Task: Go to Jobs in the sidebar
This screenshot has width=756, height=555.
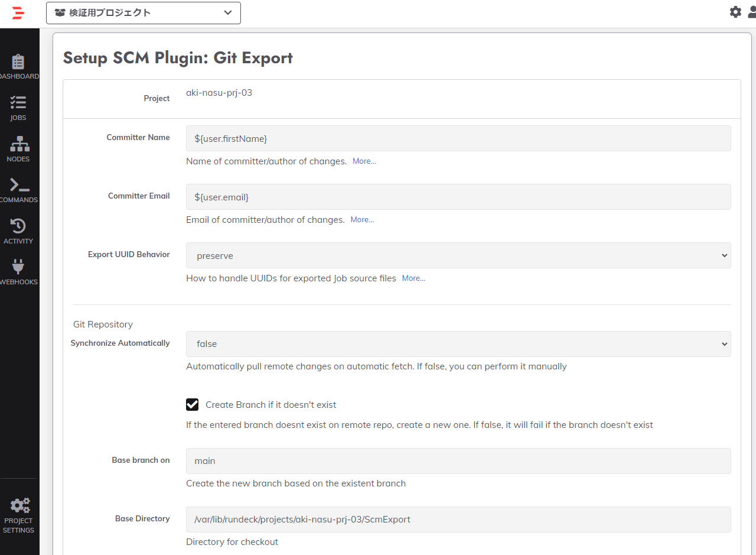Action: 18,103
